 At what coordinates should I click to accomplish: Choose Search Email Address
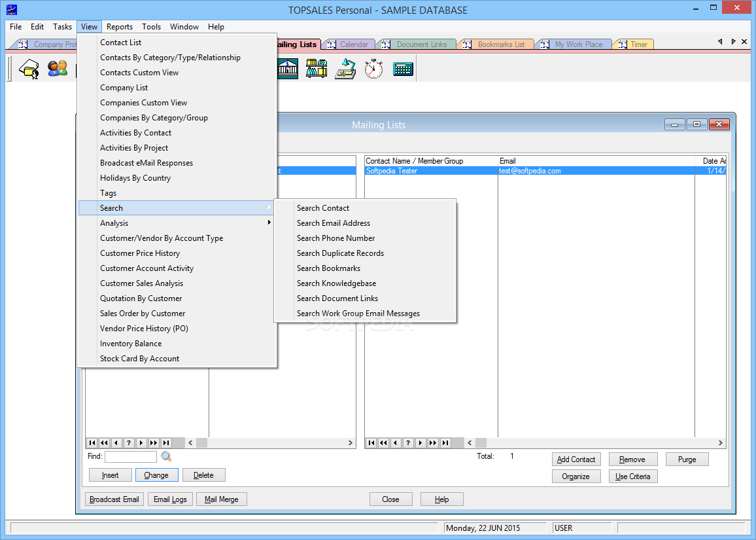click(x=365, y=223)
